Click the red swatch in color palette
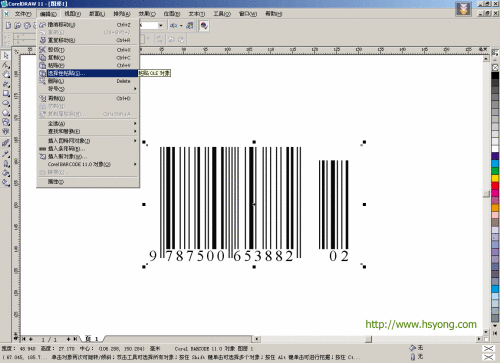The width and height of the screenshot is (500, 363). (495, 186)
